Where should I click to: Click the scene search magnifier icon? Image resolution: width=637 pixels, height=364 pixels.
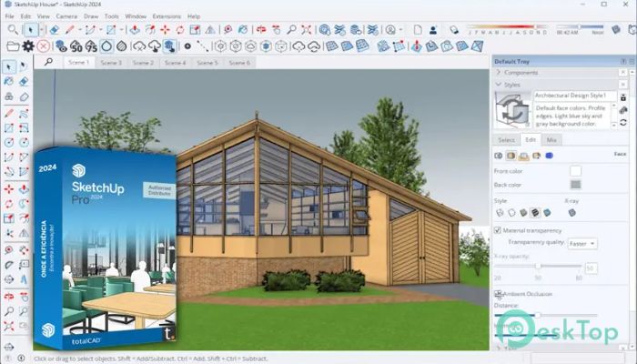[48, 62]
